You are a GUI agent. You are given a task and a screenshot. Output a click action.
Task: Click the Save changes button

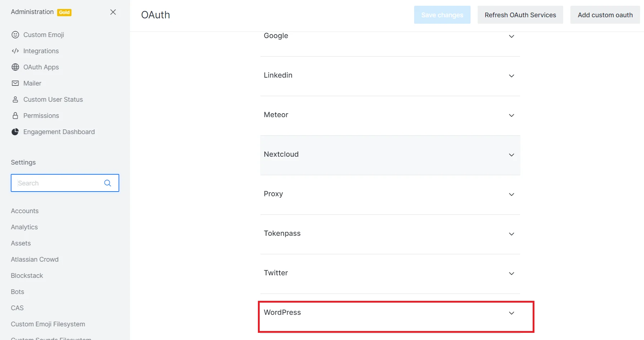click(x=442, y=15)
